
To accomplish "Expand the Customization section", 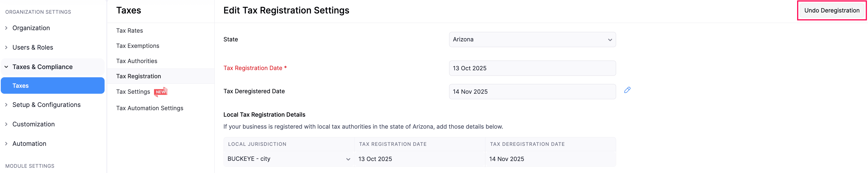I will point(33,124).
